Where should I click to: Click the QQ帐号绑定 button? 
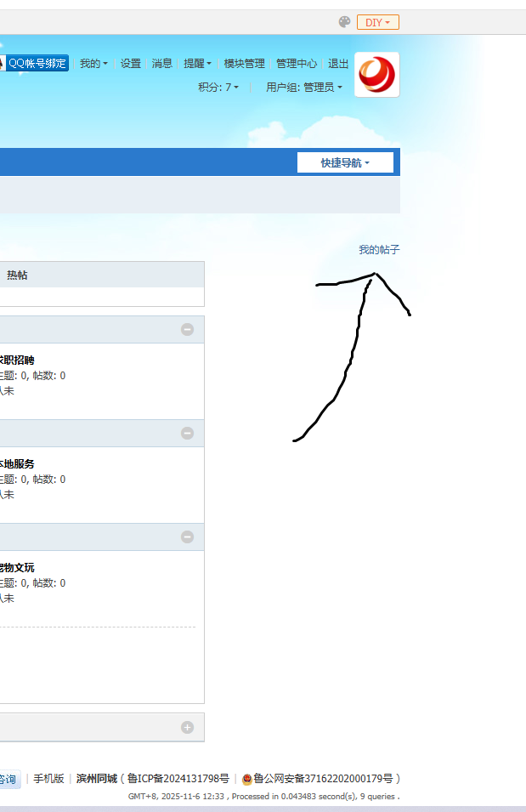tap(34, 63)
